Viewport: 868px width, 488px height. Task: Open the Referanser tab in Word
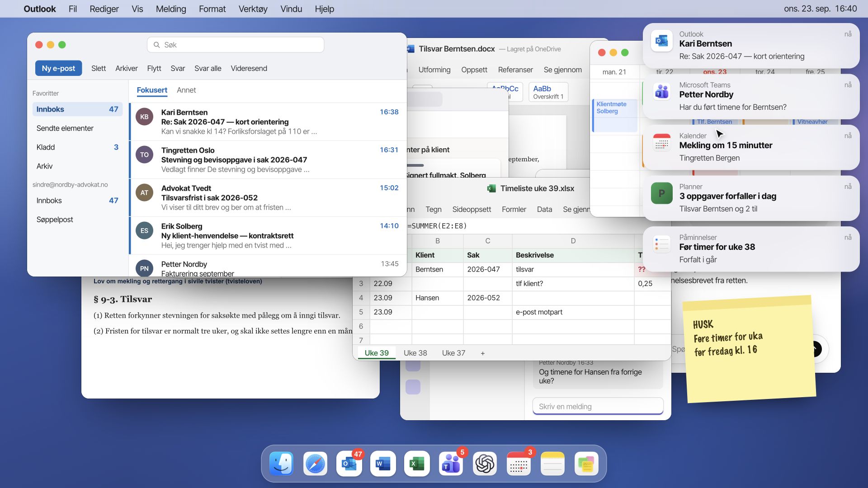(x=515, y=70)
